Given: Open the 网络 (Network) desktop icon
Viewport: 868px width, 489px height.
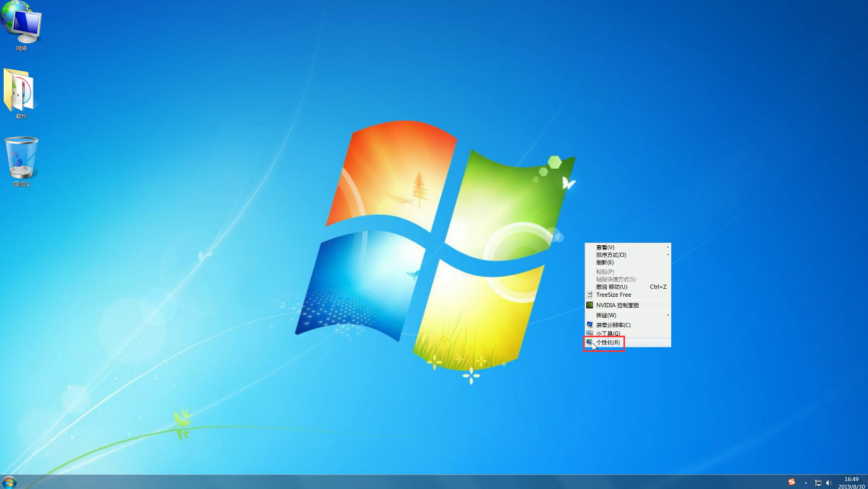Looking at the screenshot, I should click(x=21, y=26).
